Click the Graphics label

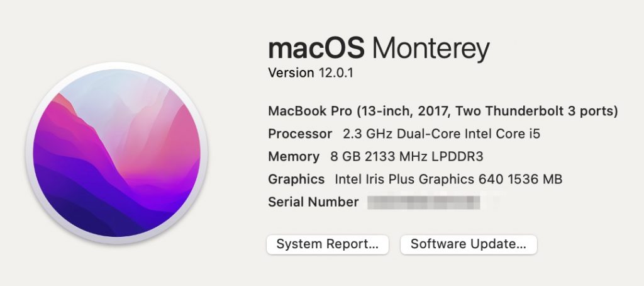[x=296, y=180]
